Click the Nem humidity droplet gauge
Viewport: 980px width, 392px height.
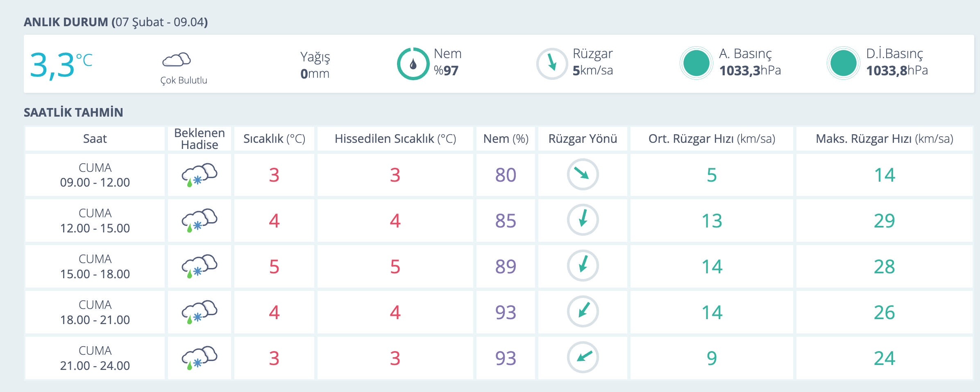pyautogui.click(x=413, y=64)
